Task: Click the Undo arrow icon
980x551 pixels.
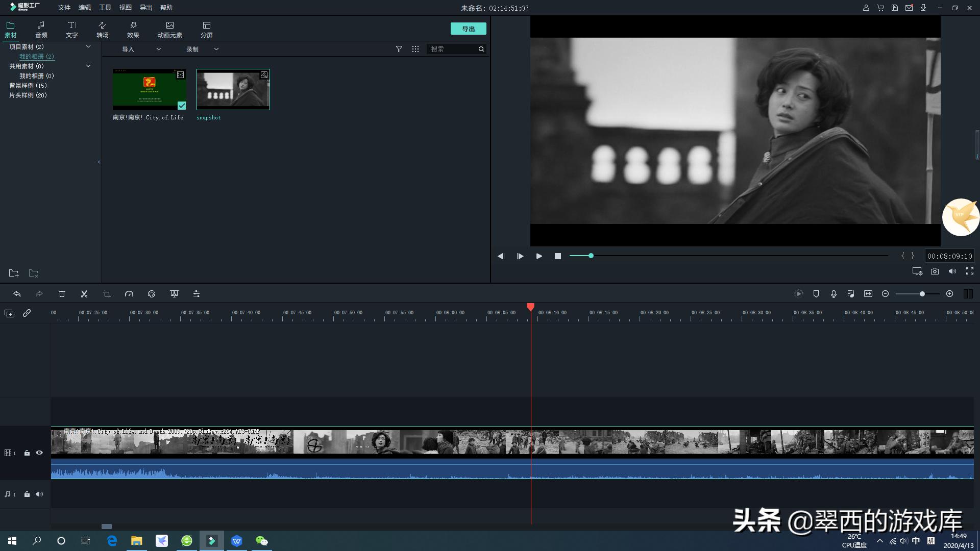Action: point(17,294)
